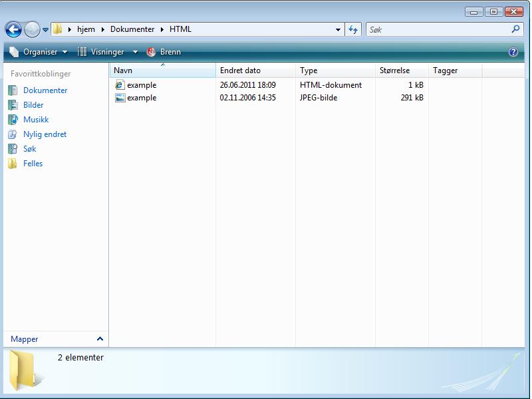The height and width of the screenshot is (399, 532).
Task: Close the Explorer window
Action: coord(514,12)
